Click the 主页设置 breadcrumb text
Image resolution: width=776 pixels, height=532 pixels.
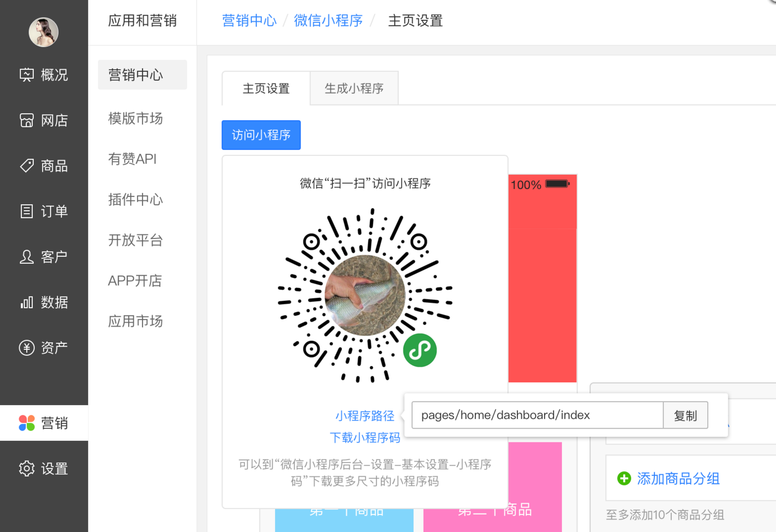[415, 20]
